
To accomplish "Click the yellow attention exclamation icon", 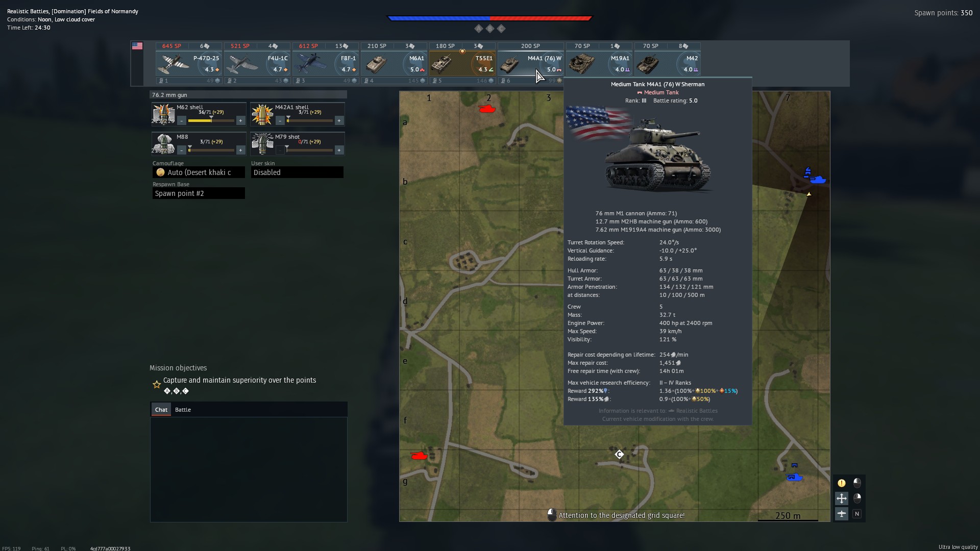I will coord(842,483).
